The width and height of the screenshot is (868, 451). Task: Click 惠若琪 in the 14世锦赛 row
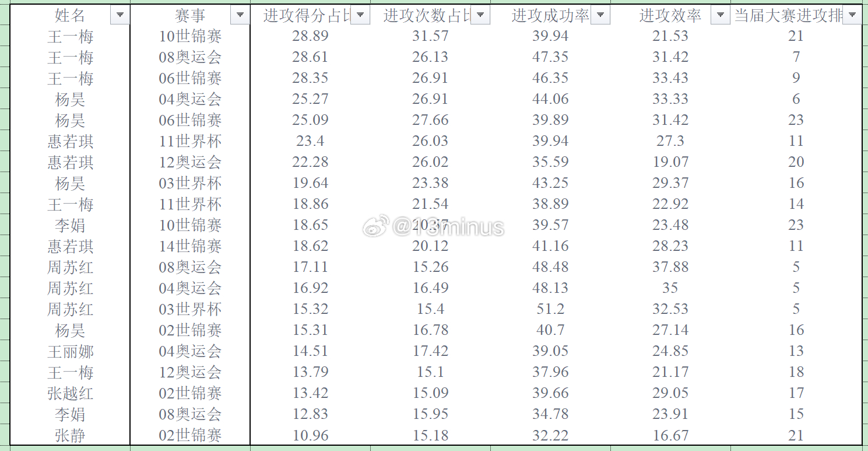coord(70,246)
